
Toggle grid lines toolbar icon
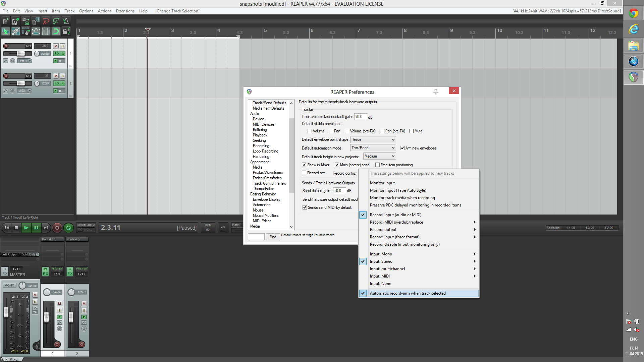pos(46,32)
